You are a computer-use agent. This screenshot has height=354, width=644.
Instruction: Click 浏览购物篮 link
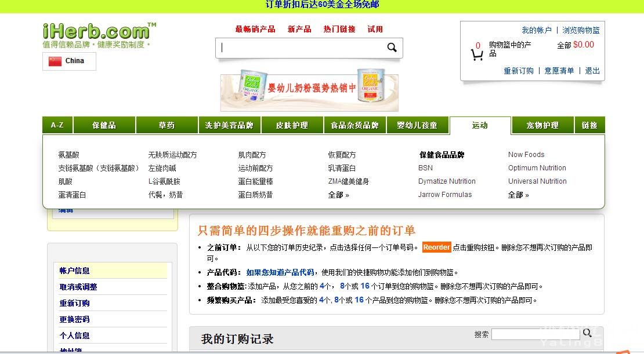click(581, 30)
